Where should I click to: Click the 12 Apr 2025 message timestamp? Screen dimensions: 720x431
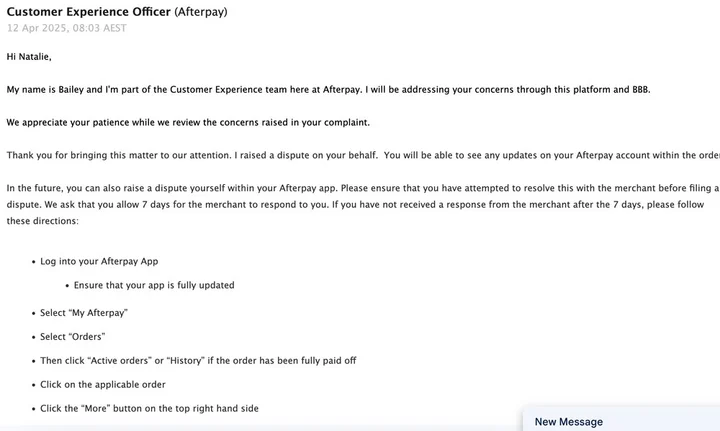[x=66, y=28]
